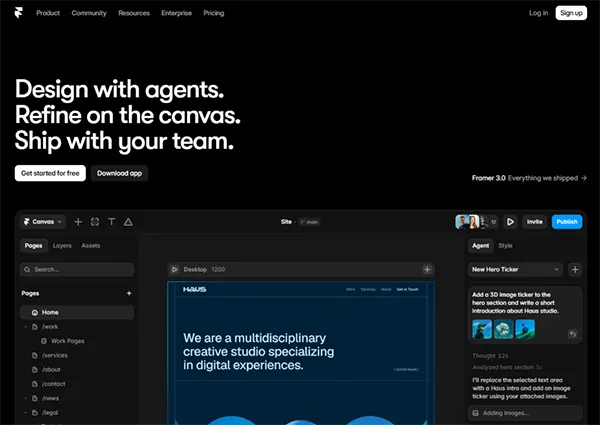Click the Site title in the toolbar

point(286,222)
